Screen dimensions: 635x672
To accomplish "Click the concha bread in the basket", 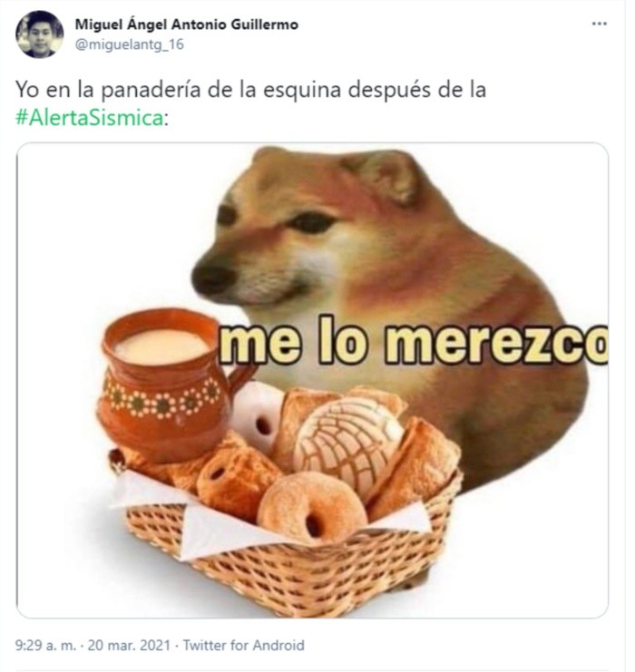I will 348,442.
